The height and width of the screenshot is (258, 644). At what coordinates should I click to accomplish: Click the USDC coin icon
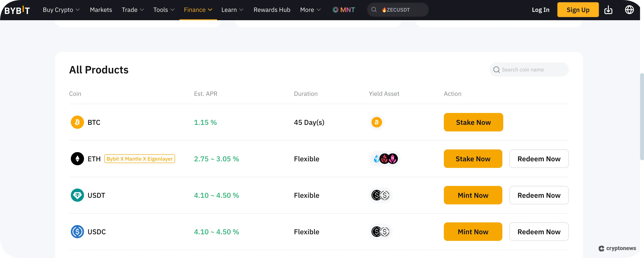pyautogui.click(x=77, y=232)
